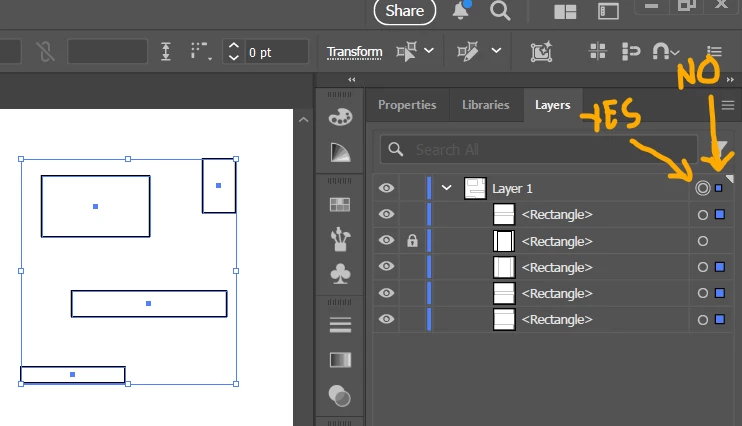Click Layer 1 target circle
The width and height of the screenshot is (742, 426).
pos(703,188)
